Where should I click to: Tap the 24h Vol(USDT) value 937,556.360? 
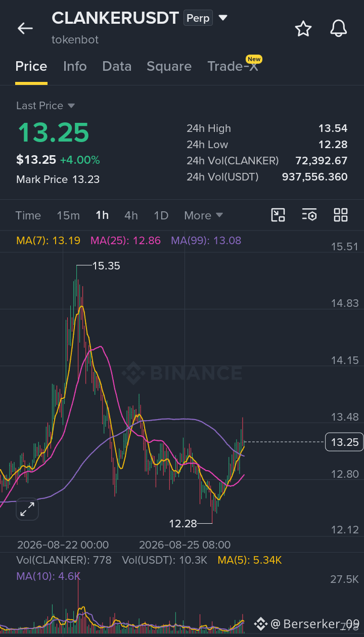pos(314,177)
